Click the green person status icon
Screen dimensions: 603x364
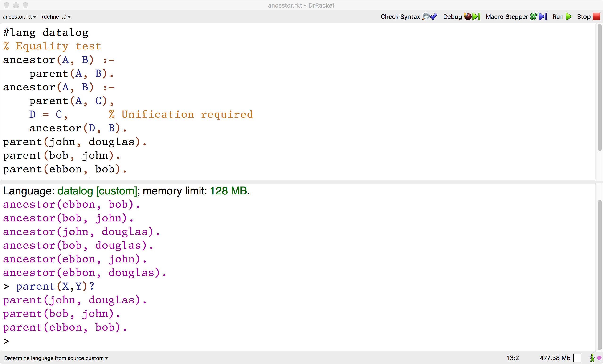coord(592,358)
